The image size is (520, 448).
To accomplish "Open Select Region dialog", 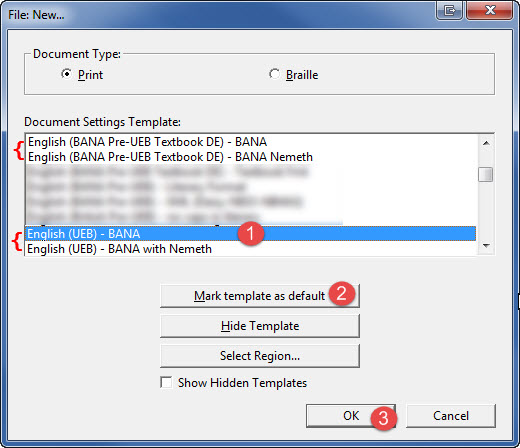I will tap(260, 356).
